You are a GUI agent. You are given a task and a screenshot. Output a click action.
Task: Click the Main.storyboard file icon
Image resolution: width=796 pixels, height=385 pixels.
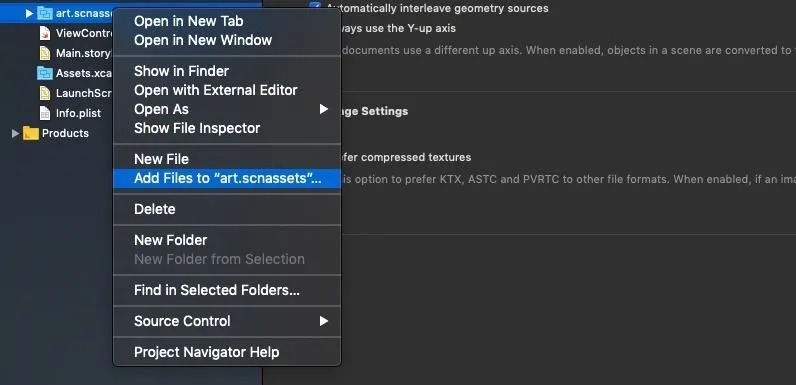coord(45,53)
